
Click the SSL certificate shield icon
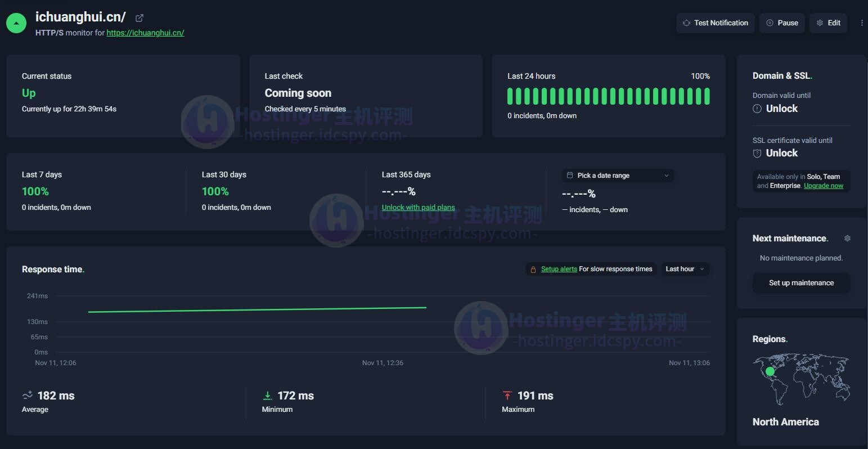click(757, 154)
